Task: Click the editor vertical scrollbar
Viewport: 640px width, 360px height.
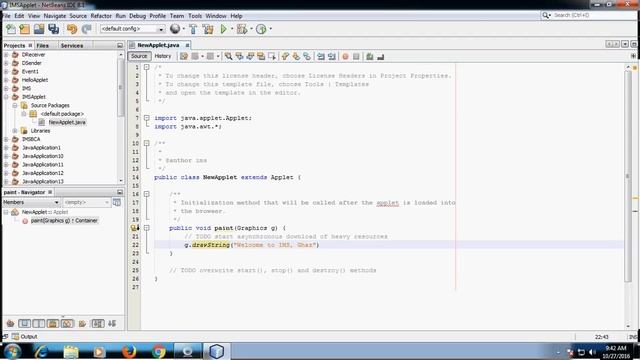Action: (628, 176)
